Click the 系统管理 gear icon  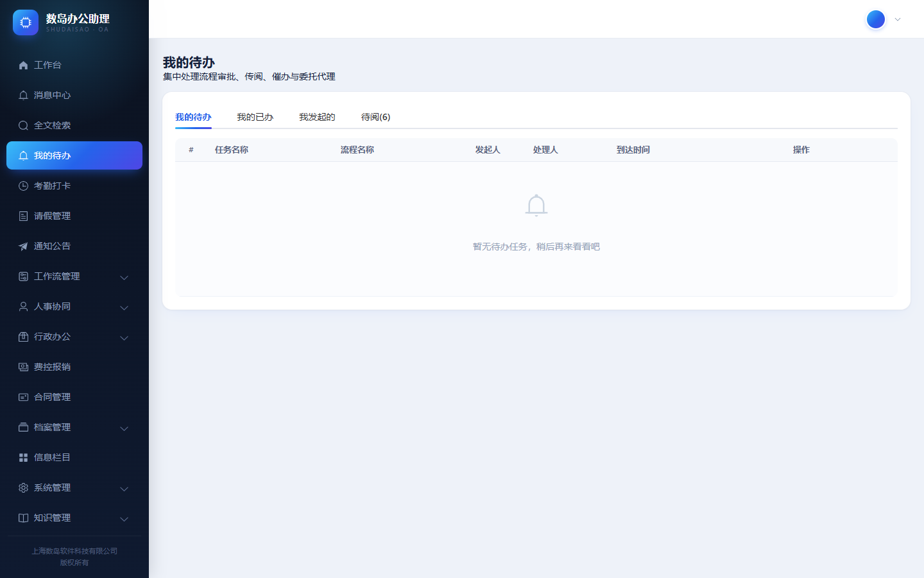[x=23, y=487]
